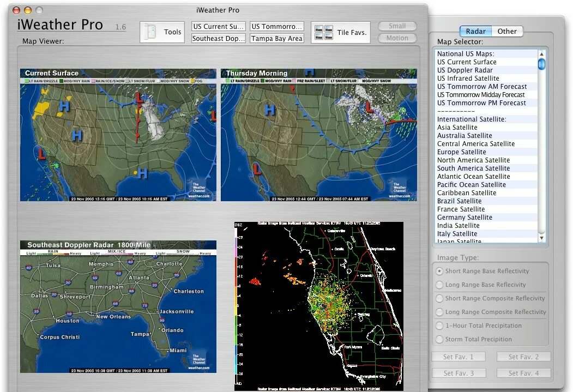The image size is (573, 392).
Task: Select Europe Satellite entry
Action: (486, 152)
